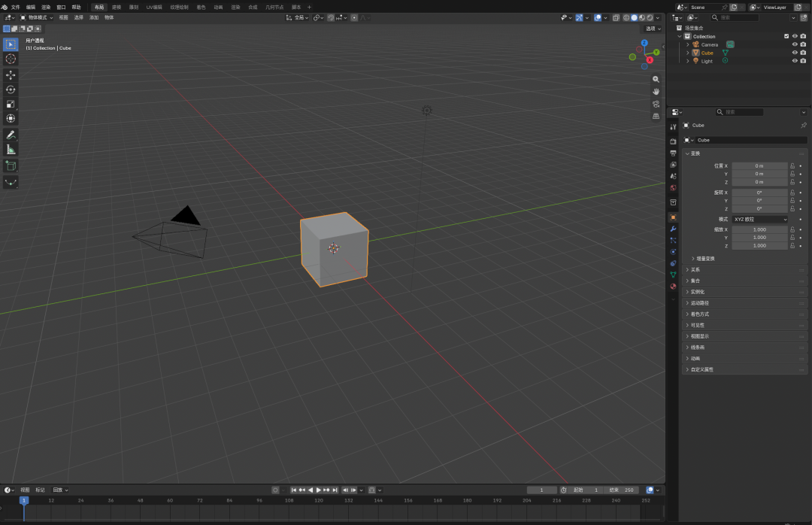Open the Render properties tab
This screenshot has width=812, height=525.
point(673,141)
